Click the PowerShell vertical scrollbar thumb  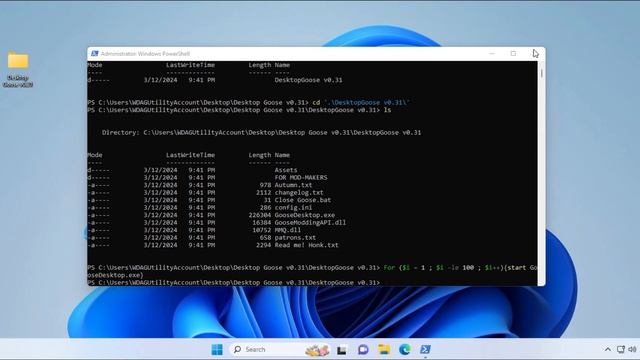[x=542, y=73]
